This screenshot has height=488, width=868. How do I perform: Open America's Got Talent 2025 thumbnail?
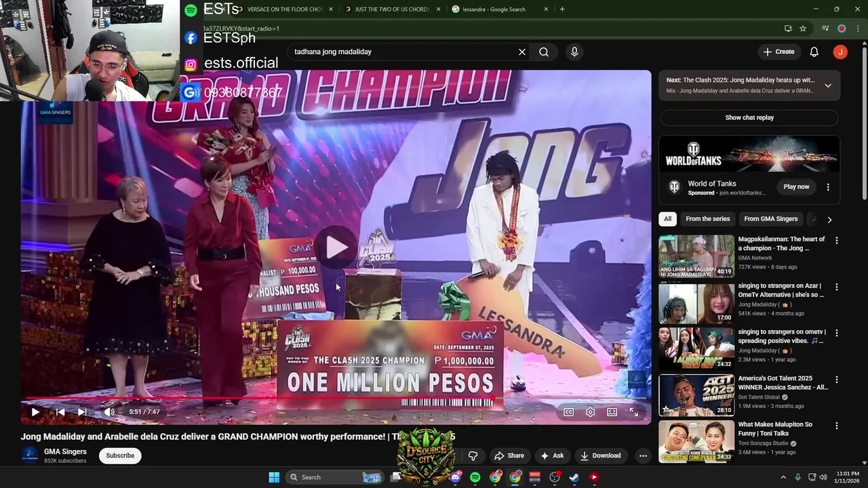pos(696,395)
